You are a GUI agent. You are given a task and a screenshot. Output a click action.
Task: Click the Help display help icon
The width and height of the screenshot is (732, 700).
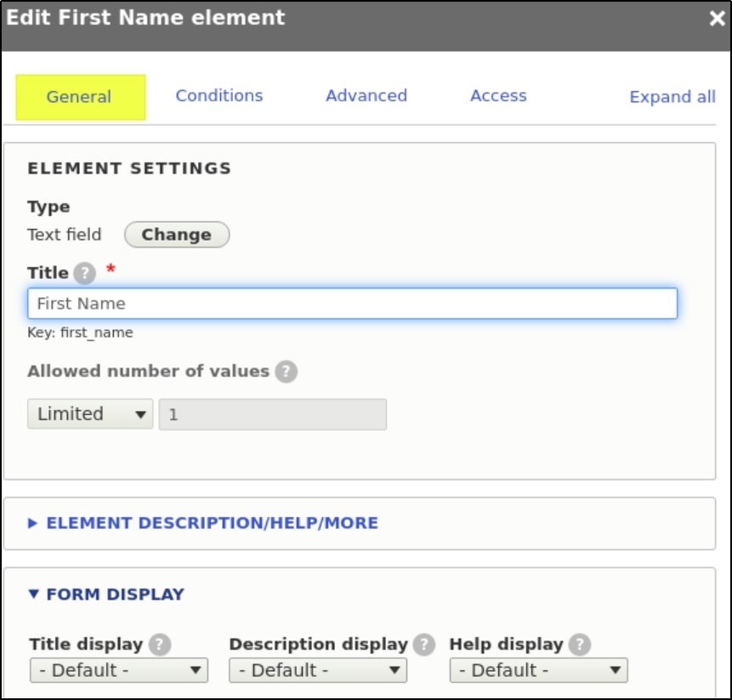[580, 645]
